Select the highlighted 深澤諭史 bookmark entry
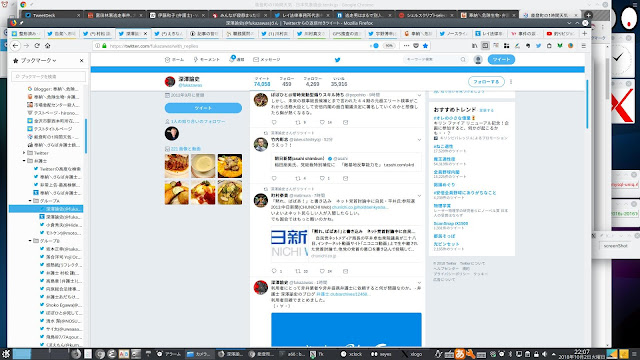The image size is (640, 360). point(46,209)
